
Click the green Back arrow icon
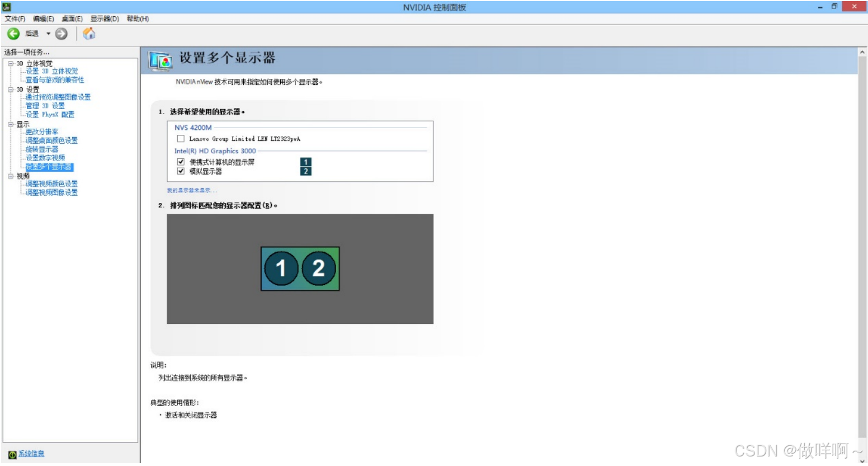[x=13, y=34]
